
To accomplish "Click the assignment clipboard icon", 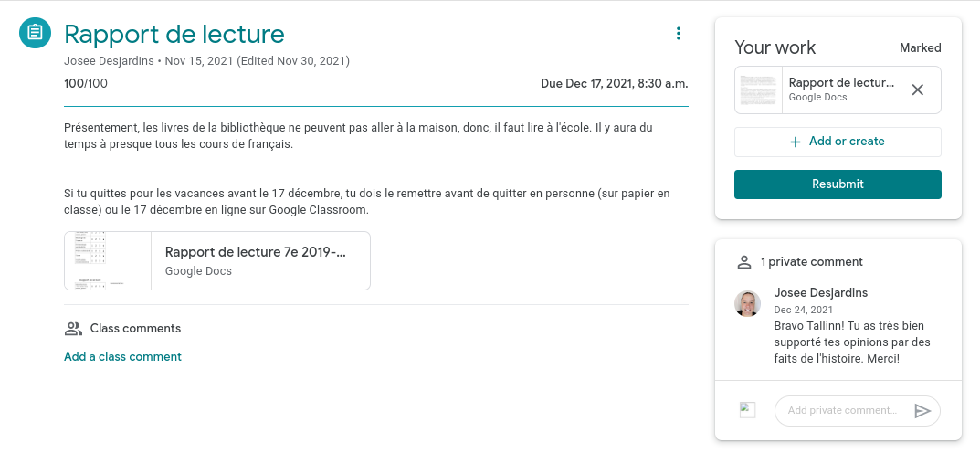I will pyautogui.click(x=35, y=34).
